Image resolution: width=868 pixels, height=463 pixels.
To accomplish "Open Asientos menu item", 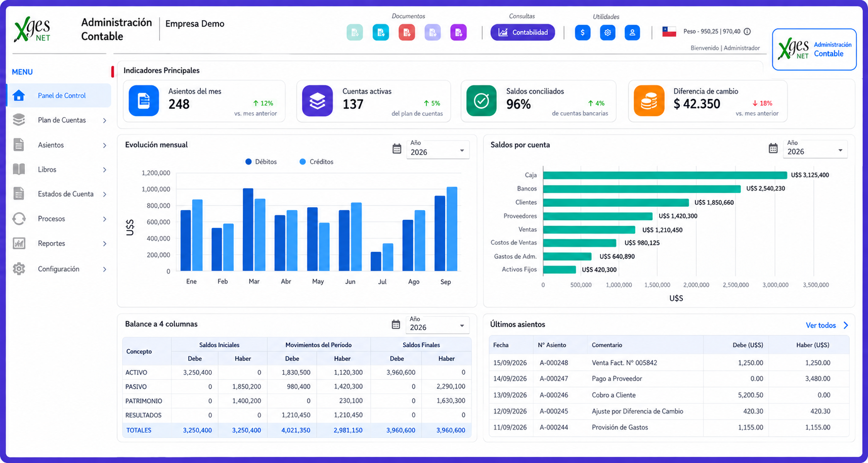I will [x=60, y=145].
